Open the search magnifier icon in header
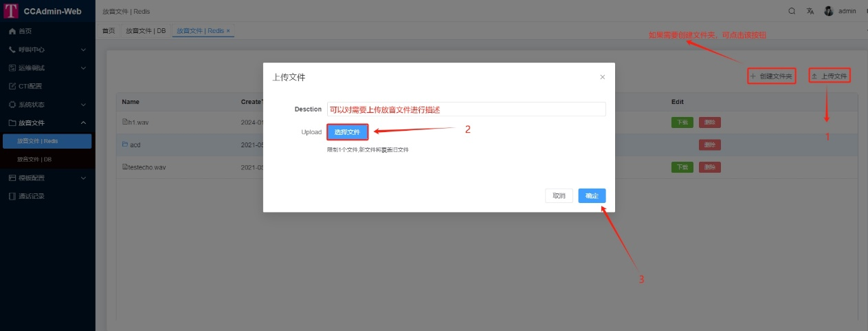This screenshot has width=868, height=331. click(x=792, y=11)
